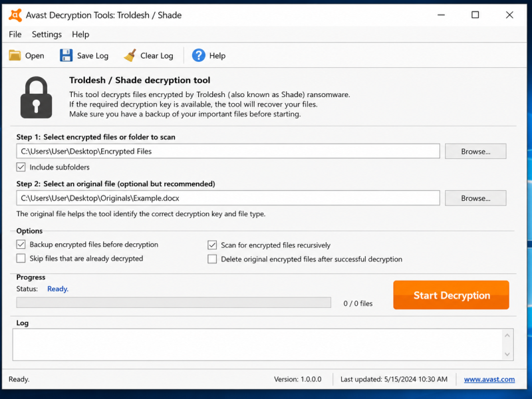Click the log scroll up arrow

pos(507,336)
